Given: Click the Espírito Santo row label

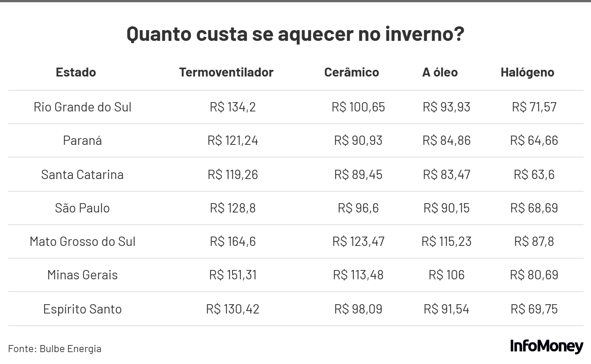Looking at the screenshot, I should 83,309.
